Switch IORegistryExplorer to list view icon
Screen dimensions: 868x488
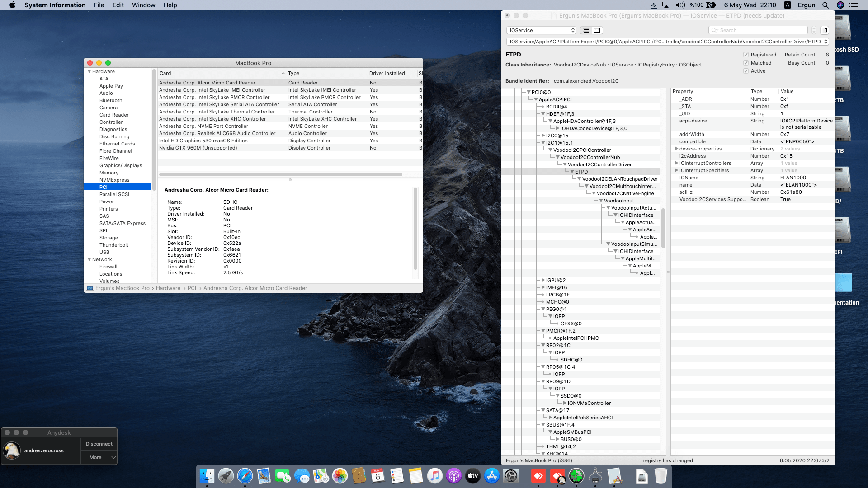pos(586,30)
